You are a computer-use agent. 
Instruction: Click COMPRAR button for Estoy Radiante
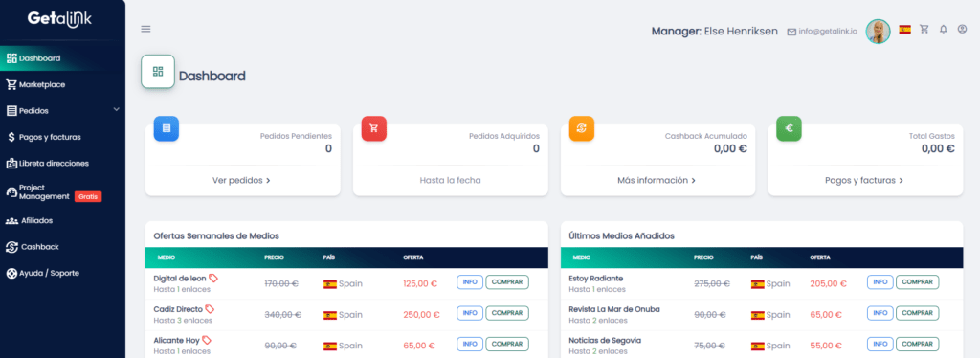click(x=917, y=282)
